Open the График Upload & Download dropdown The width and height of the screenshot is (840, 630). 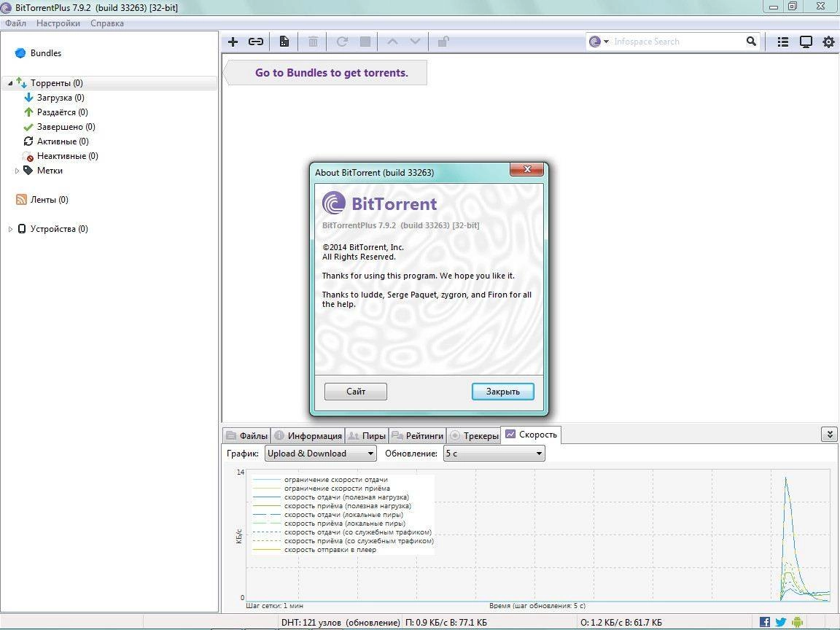tap(320, 454)
